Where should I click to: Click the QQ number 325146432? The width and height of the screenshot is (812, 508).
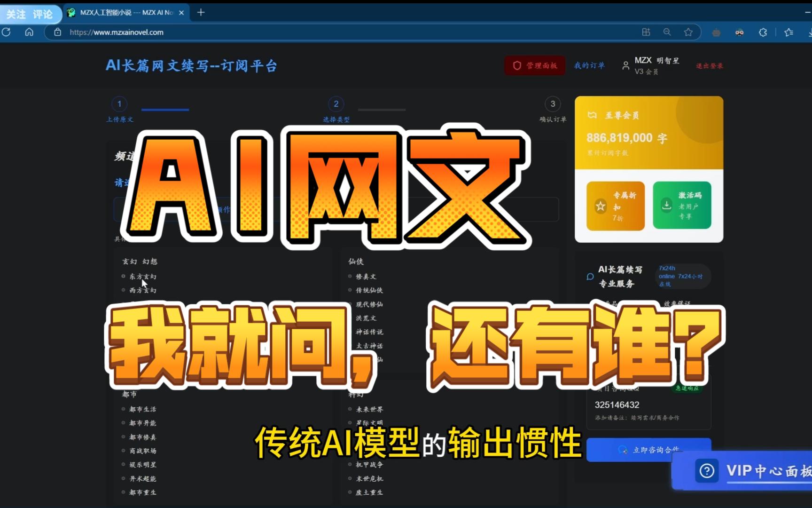point(617,405)
